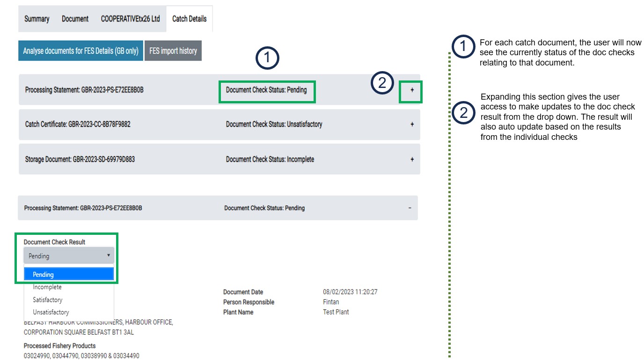Expand Storage Document row with plus icon
The height and width of the screenshot is (363, 644).
pos(412,160)
